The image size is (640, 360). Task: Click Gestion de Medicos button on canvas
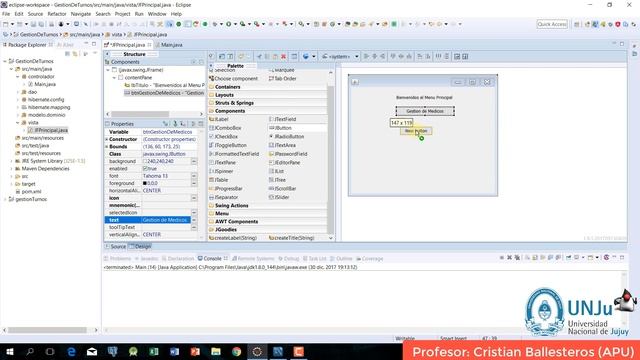pos(425,111)
